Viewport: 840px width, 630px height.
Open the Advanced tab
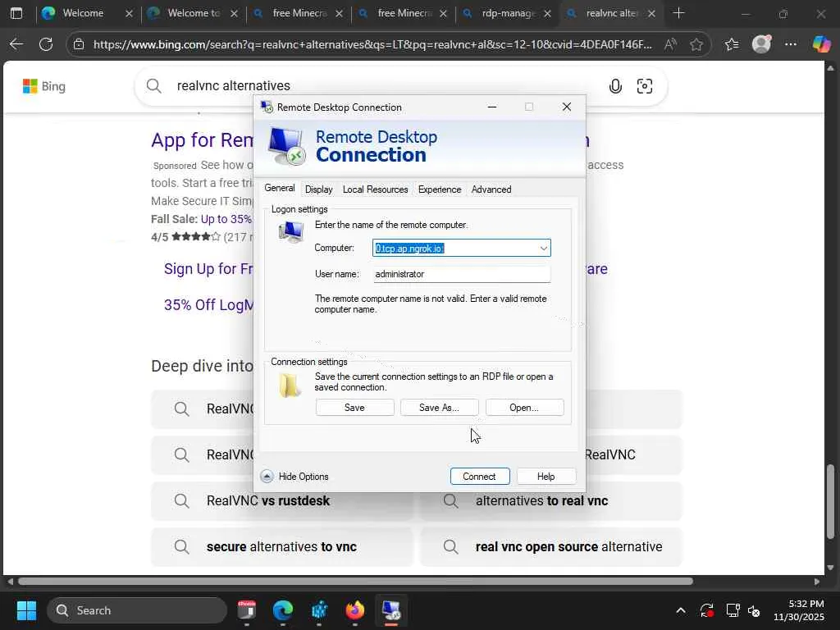coord(491,189)
